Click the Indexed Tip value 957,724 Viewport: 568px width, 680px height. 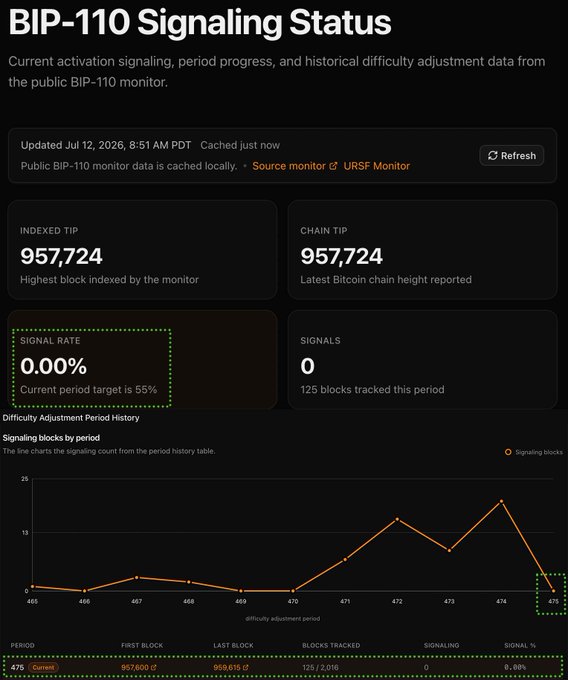tap(61, 256)
